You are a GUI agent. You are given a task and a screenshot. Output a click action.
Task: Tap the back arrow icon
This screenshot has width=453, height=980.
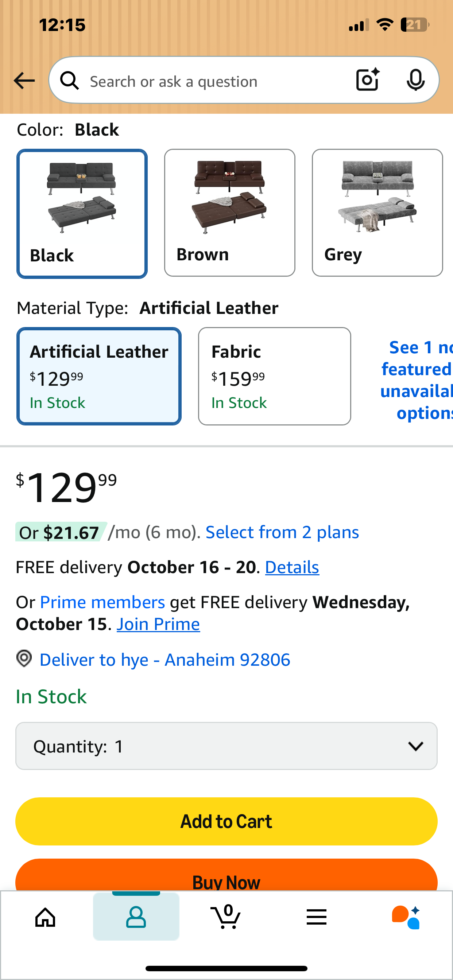pos(24,81)
